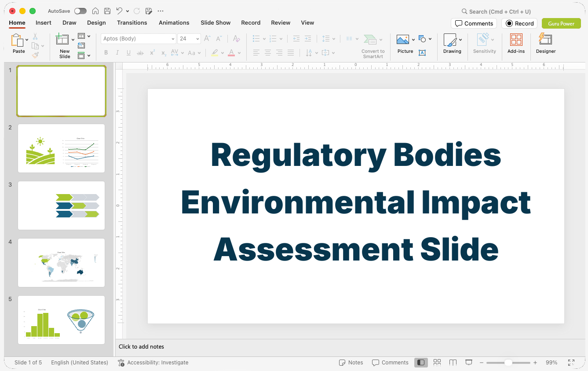
Task: Click the Undo arrow icon
Action: point(119,11)
